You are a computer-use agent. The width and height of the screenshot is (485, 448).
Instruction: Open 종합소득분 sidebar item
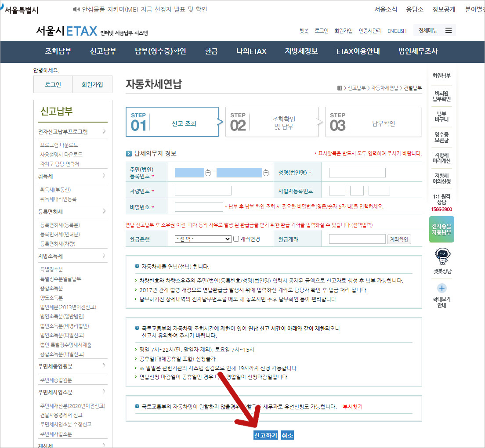coord(51,288)
